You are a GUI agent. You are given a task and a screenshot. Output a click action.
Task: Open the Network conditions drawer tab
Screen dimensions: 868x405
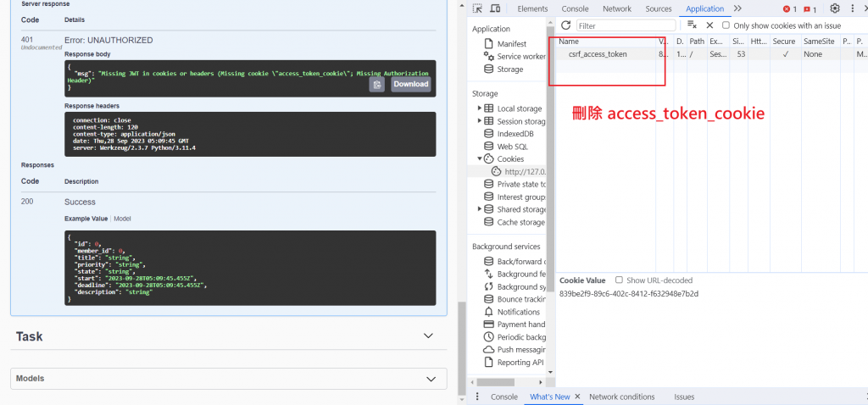621,397
